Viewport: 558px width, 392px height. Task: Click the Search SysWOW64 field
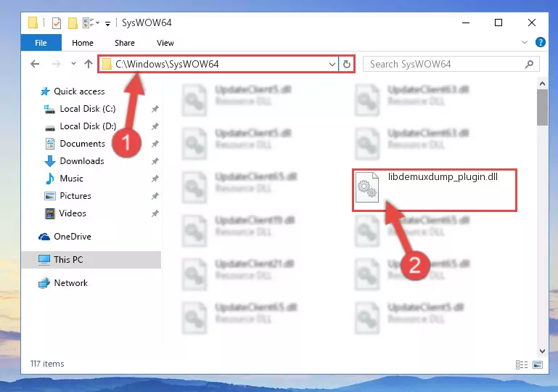(x=451, y=64)
